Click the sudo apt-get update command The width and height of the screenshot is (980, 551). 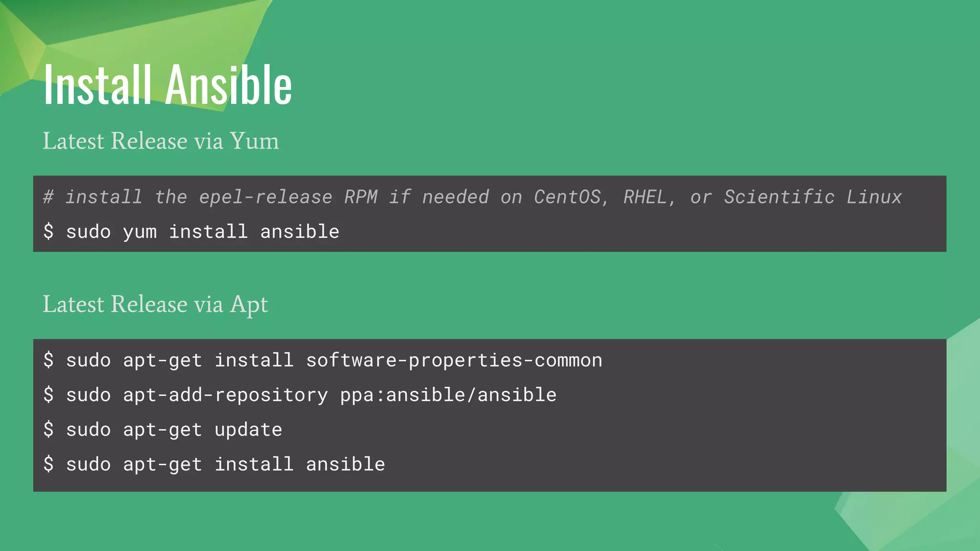click(163, 430)
